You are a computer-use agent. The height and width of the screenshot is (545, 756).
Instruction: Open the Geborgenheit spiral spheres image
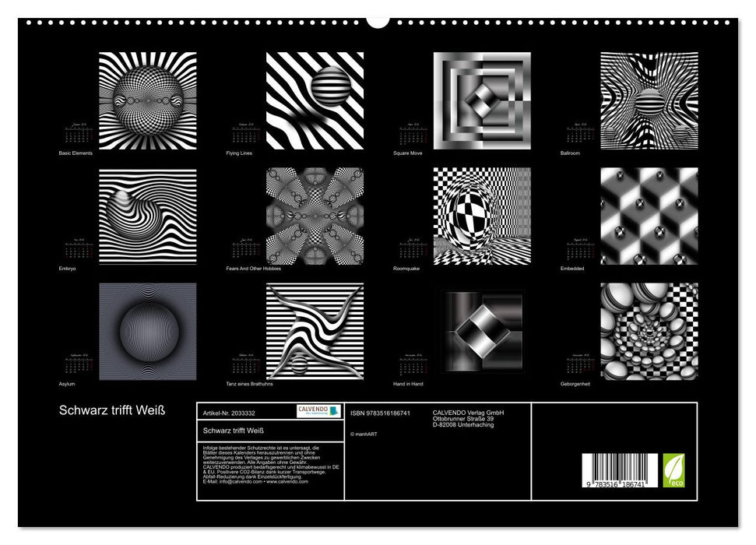[649, 331]
